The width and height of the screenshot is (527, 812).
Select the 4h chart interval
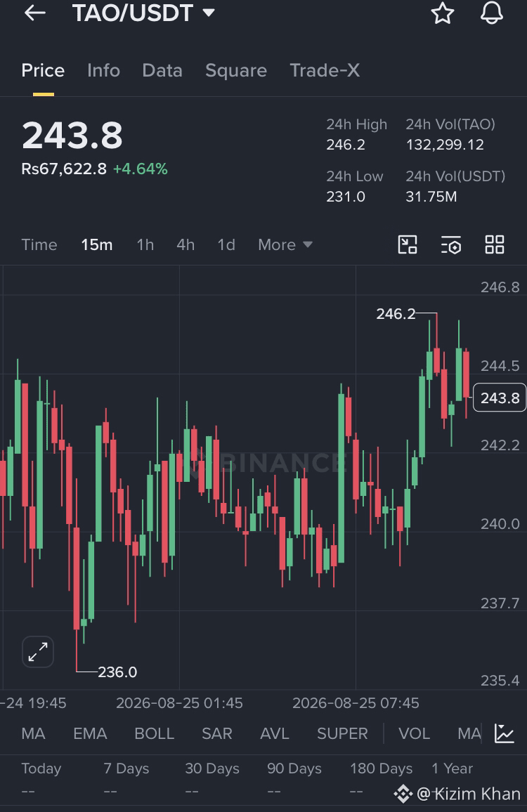(x=186, y=244)
